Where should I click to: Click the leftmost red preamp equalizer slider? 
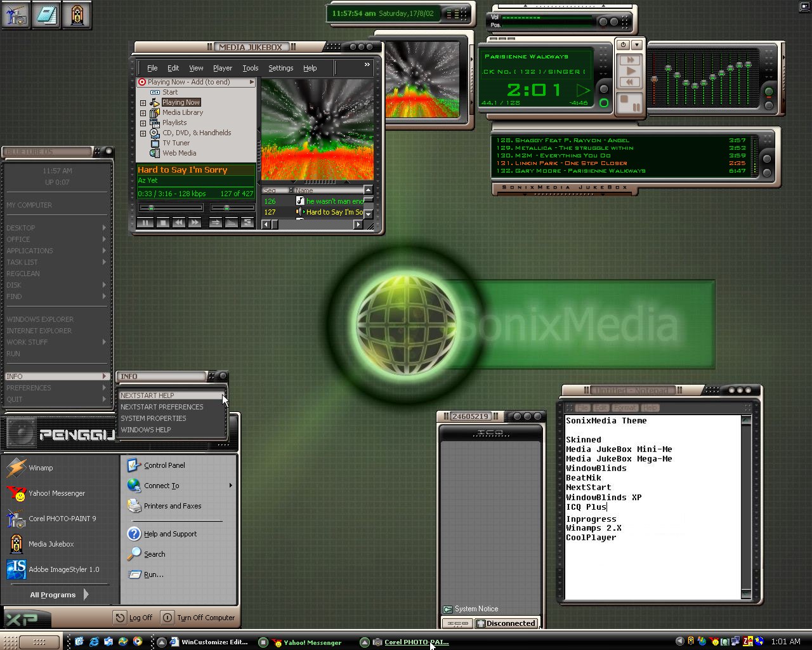tap(654, 79)
